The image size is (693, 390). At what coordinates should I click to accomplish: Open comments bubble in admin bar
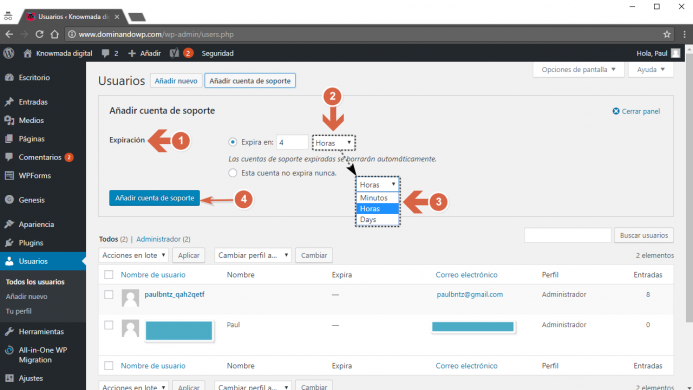tap(105, 54)
